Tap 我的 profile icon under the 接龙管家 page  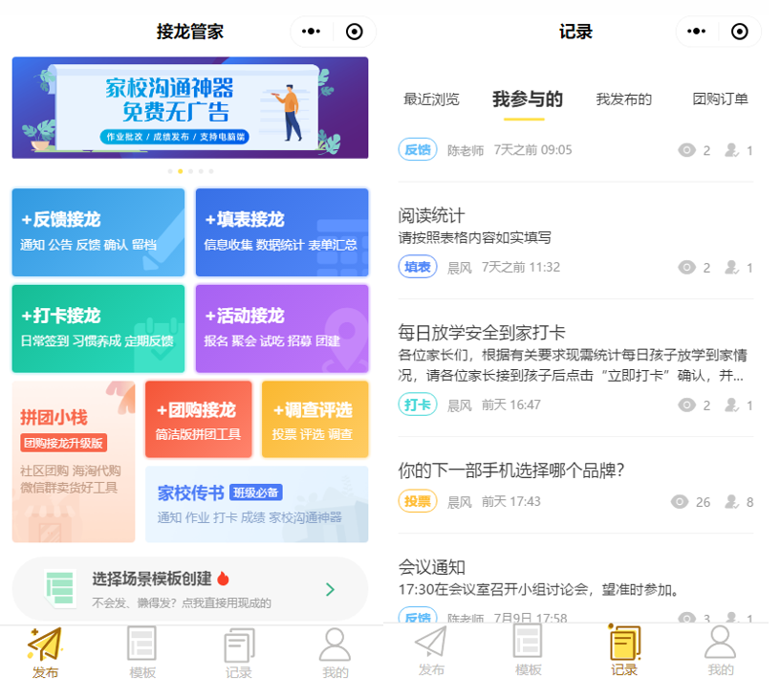335,645
